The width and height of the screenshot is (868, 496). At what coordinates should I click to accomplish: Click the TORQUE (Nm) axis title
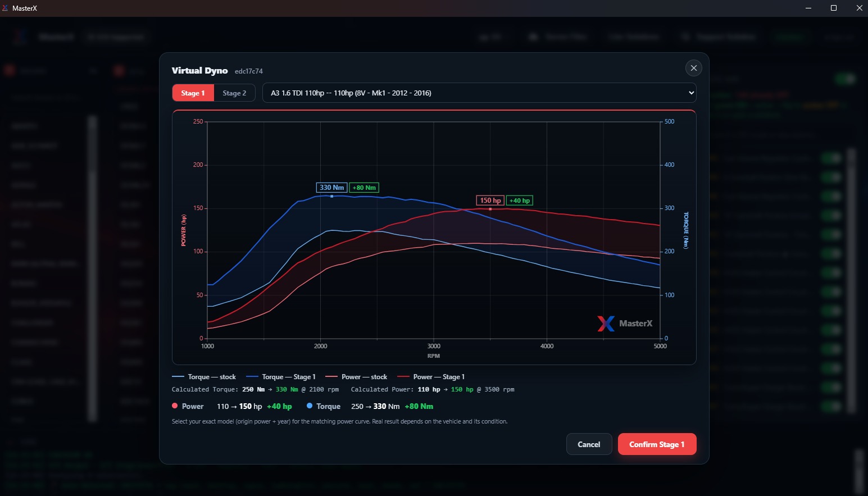click(x=685, y=230)
